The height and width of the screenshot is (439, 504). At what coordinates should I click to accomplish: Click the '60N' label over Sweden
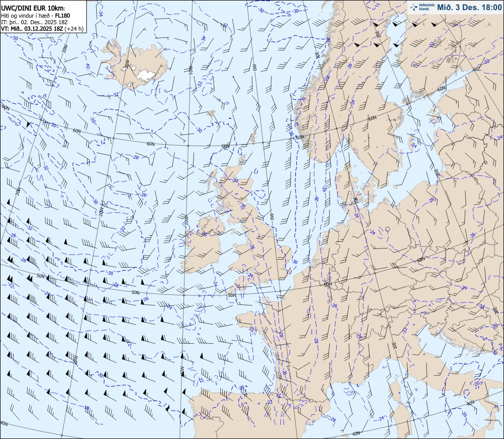point(372,118)
